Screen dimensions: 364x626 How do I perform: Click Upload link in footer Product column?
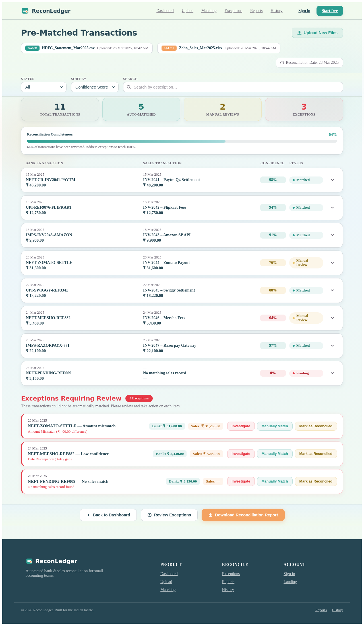click(166, 582)
